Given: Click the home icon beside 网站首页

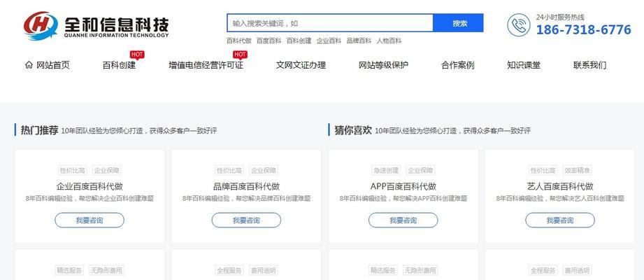Looking at the screenshot, I should coord(29,65).
